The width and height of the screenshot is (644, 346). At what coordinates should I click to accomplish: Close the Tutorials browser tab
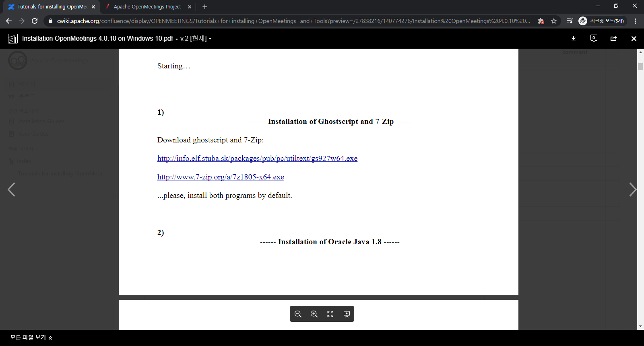93,7
